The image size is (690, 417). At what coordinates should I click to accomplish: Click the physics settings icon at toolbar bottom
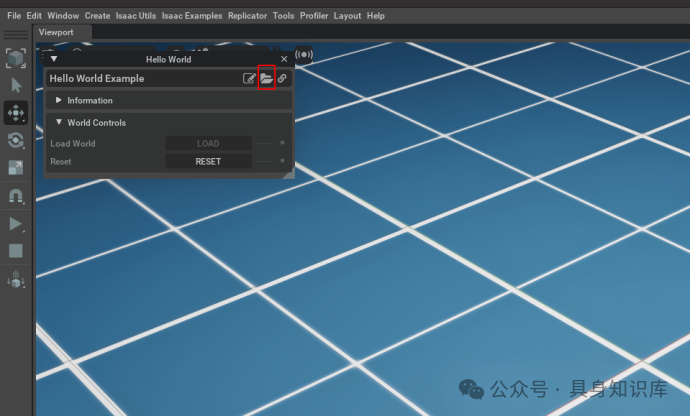(16, 279)
